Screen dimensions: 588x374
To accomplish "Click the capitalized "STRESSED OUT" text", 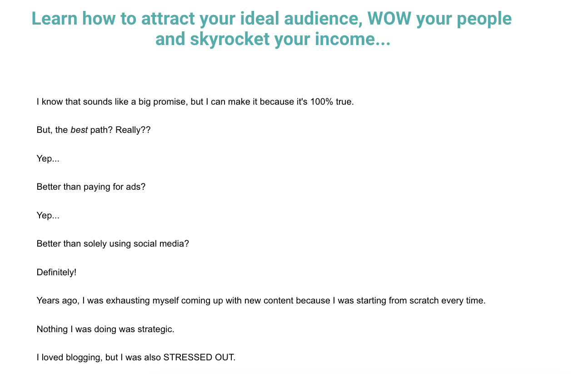I will coord(199,358).
